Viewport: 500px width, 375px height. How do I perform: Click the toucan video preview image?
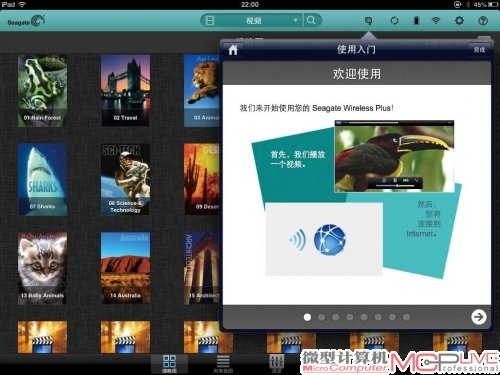[x=394, y=156]
